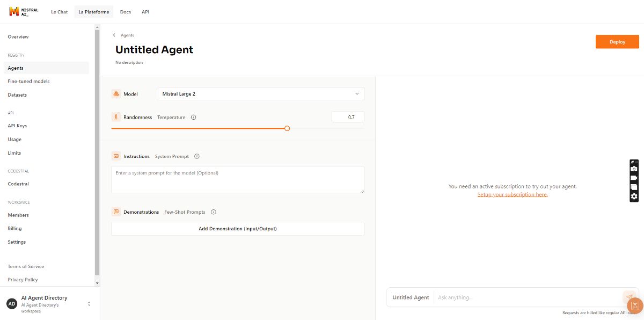Open the Docs menu item
The height and width of the screenshot is (320, 644).
click(126, 11)
